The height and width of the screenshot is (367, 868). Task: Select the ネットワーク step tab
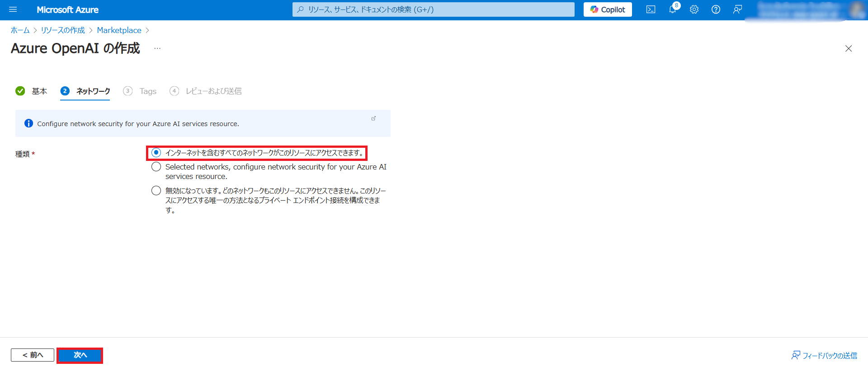click(85, 91)
